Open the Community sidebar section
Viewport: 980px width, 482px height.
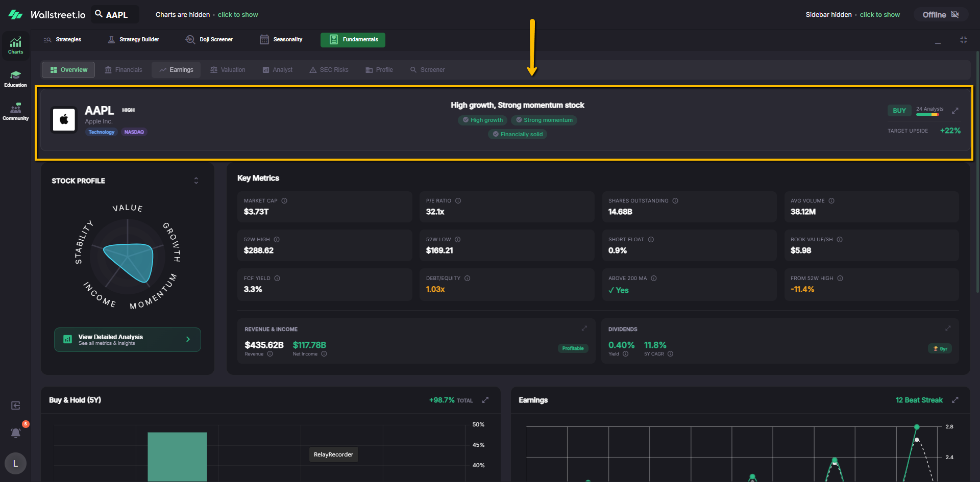coord(15,111)
